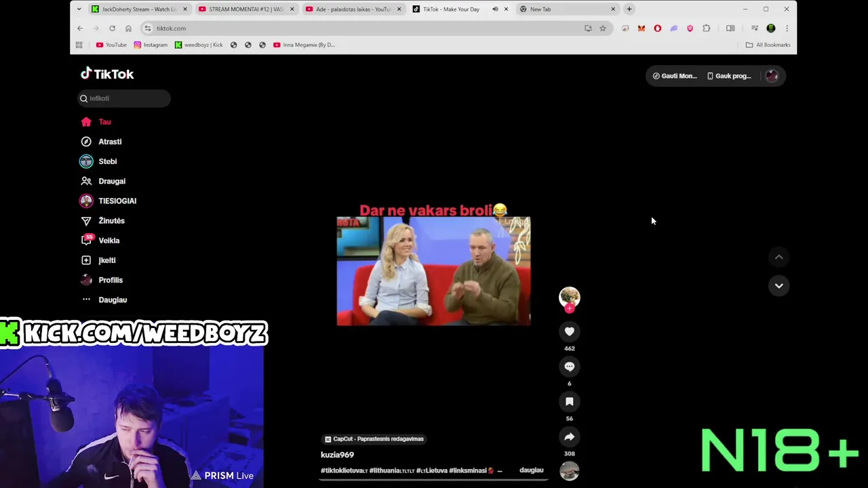The height and width of the screenshot is (488, 868).
Task: Click the Gauk programėlę button
Action: tap(730, 76)
